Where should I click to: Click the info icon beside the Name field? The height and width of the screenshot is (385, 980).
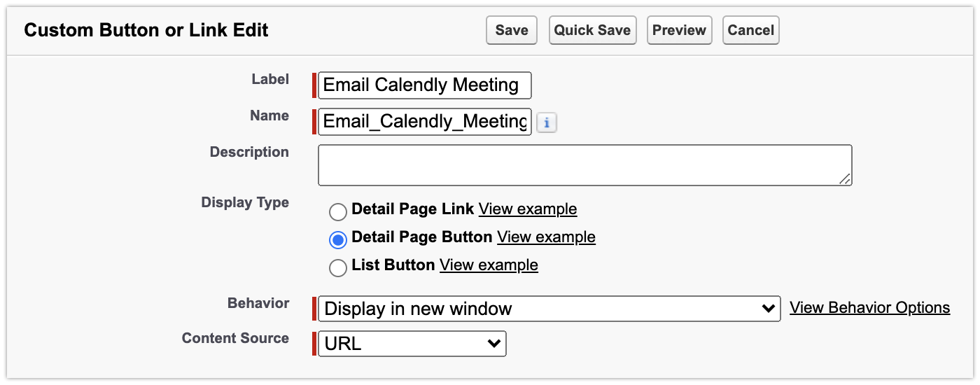[x=547, y=123]
